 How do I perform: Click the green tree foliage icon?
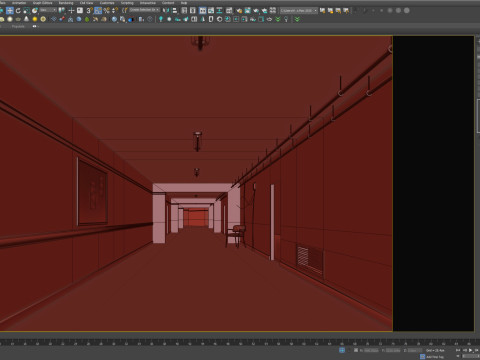pos(87,19)
